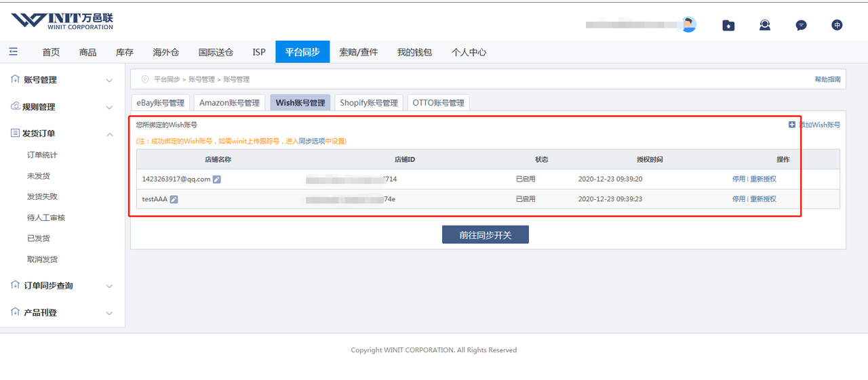This screenshot has width=868, height=380.
Task: Click 重新授权 for 1423263917@qq.com store
Action: 763,180
